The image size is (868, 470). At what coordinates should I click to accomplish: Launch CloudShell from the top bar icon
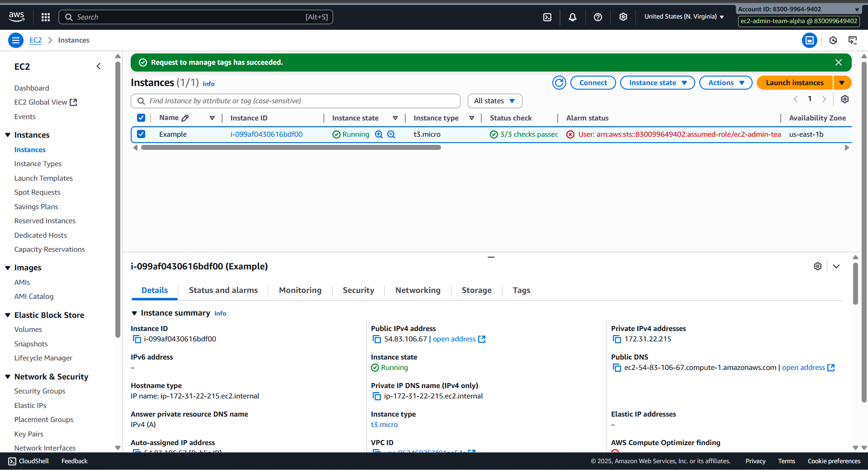(547, 17)
